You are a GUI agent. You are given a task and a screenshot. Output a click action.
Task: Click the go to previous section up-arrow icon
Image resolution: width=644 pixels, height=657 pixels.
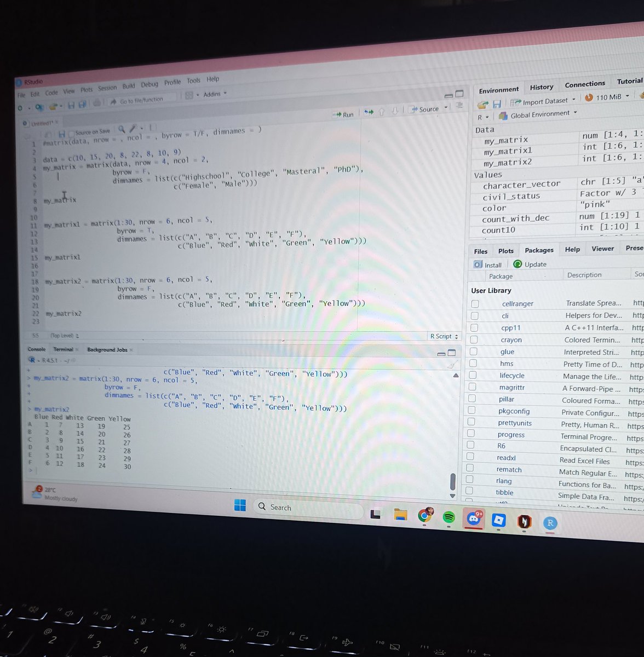tap(382, 112)
